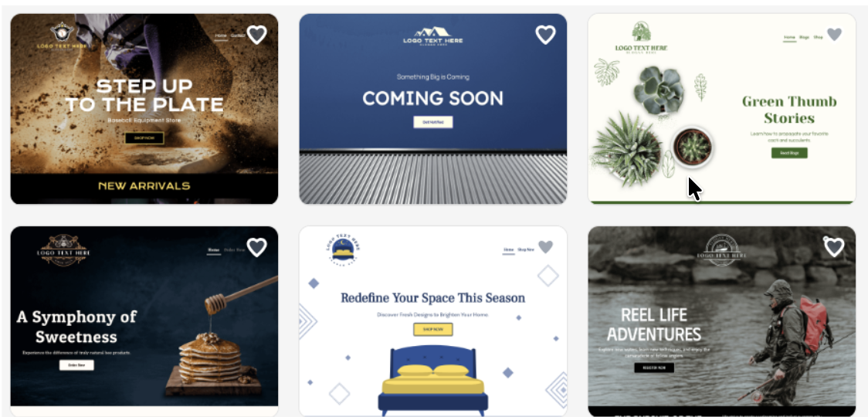Favorite the Redefine Your Space template
The width and height of the screenshot is (868, 417).
click(545, 247)
